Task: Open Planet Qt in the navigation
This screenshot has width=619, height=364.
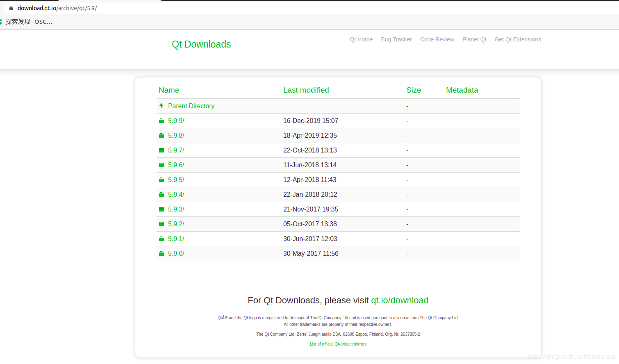Action: [x=474, y=39]
